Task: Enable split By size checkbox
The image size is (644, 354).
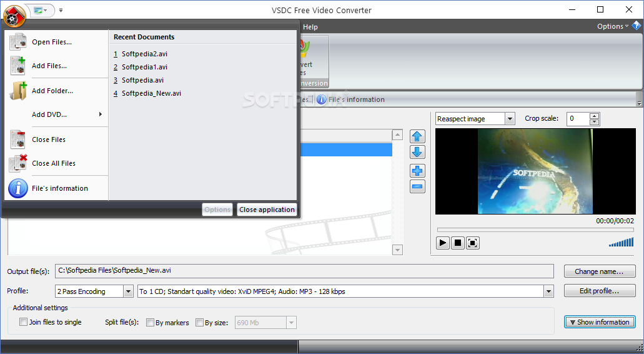Action: tap(200, 323)
